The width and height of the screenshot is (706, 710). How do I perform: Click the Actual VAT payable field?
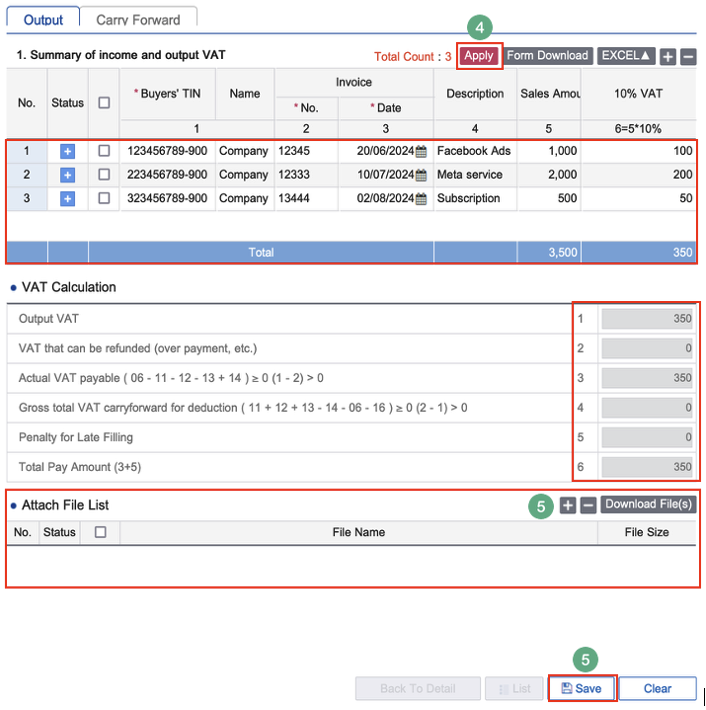pos(647,378)
